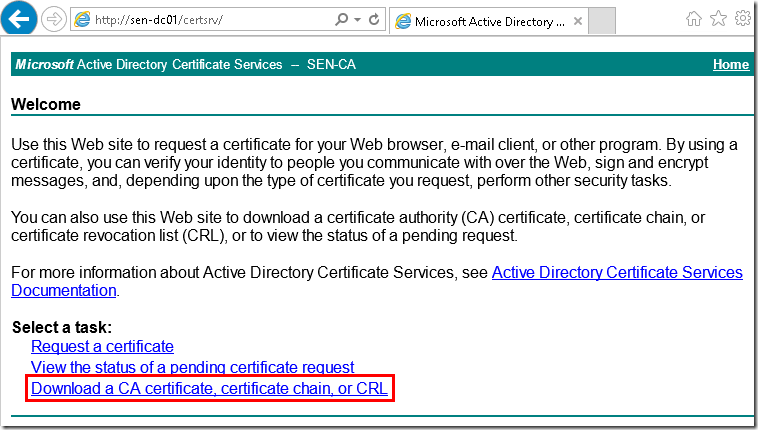Click the Microsoft Active Directory Certificate Services banner title

click(148, 64)
